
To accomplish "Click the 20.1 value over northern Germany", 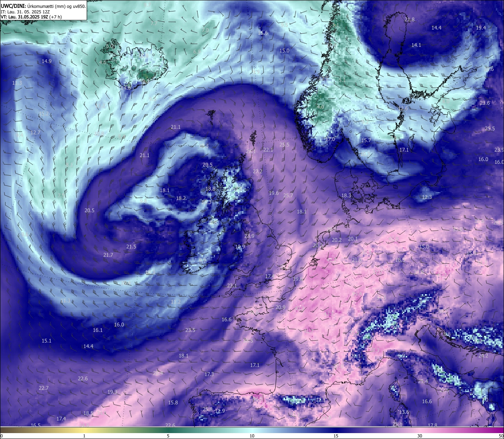I will (x=353, y=239).
